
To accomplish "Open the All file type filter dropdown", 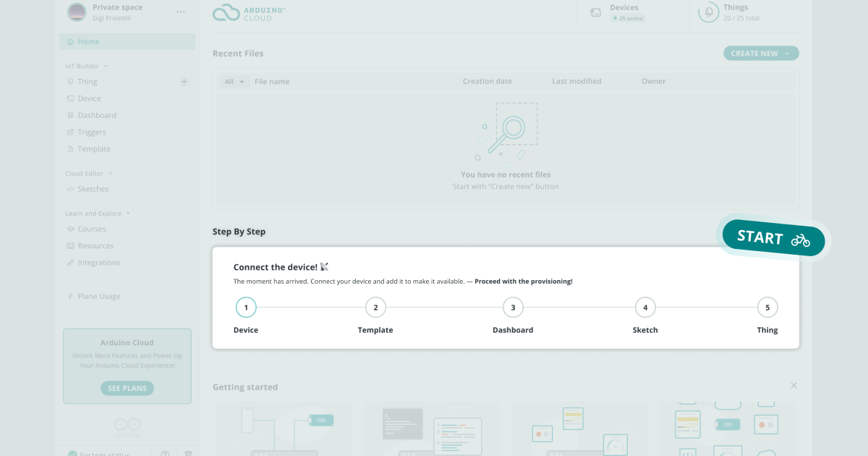I will pyautogui.click(x=234, y=82).
